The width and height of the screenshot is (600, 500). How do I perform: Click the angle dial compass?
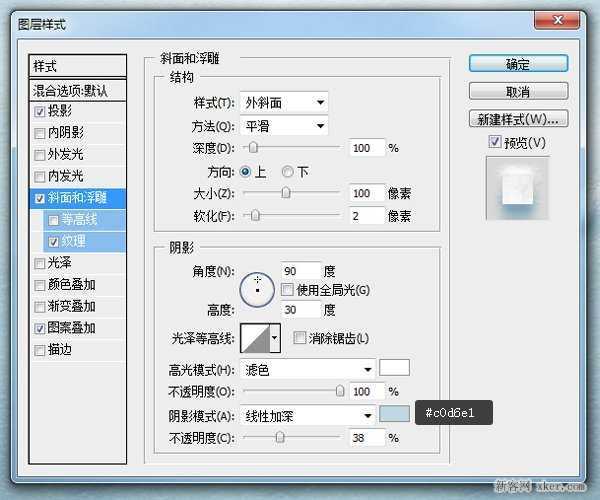[257, 289]
